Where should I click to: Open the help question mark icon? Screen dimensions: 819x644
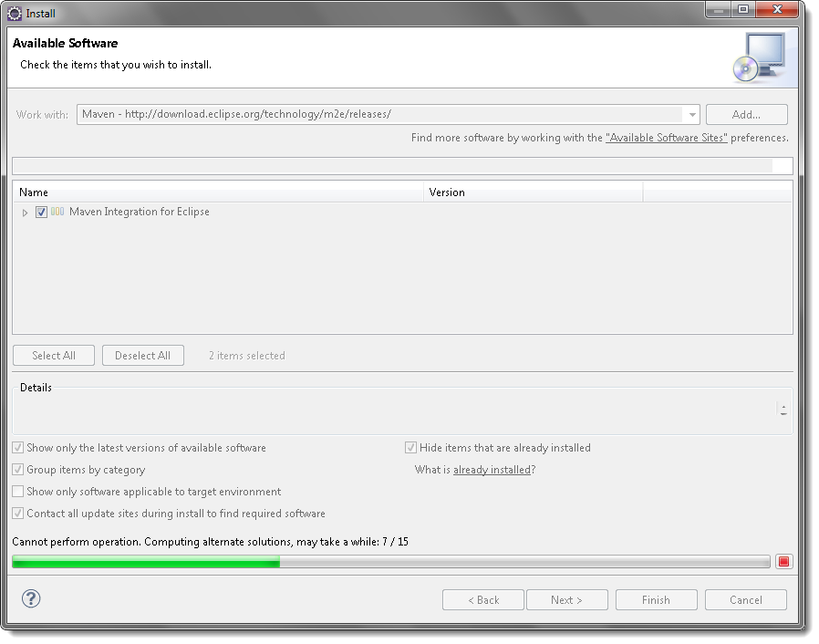coord(31,598)
